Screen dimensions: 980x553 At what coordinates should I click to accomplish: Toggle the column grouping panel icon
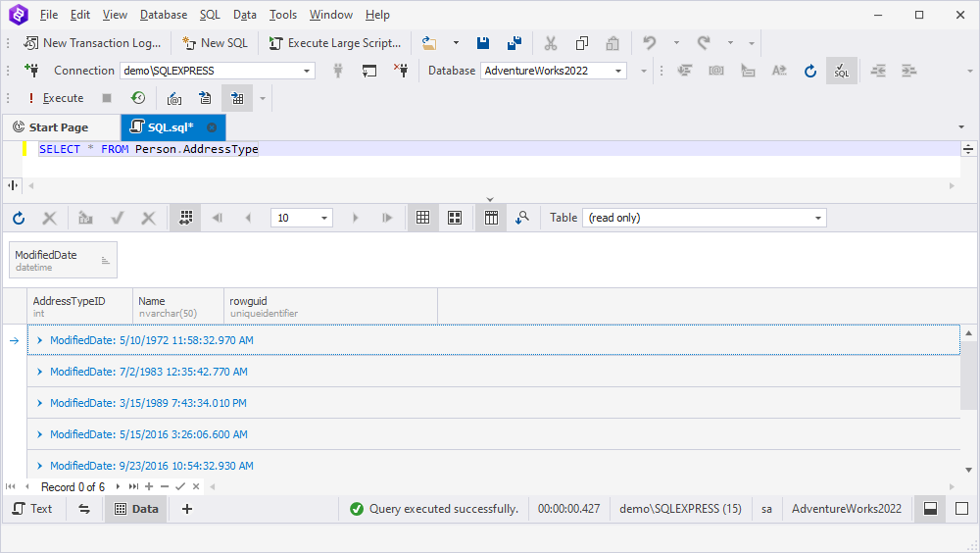coord(491,218)
